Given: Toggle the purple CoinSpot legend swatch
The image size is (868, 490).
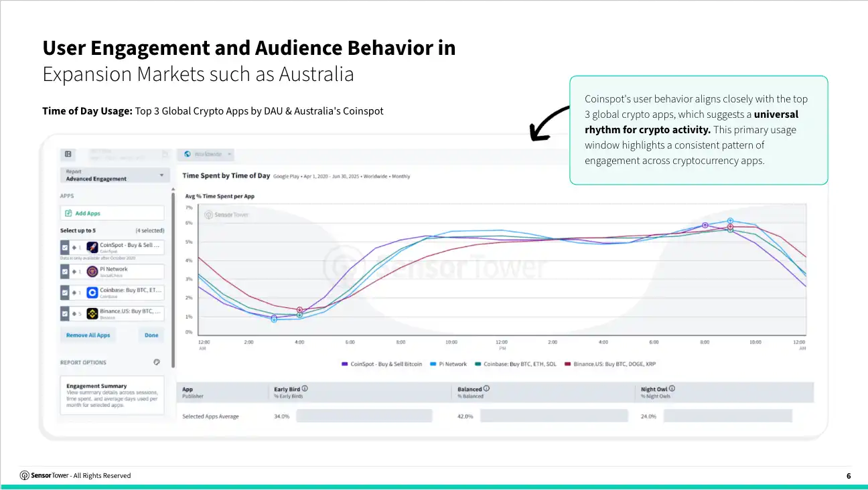Looking at the screenshot, I should pyautogui.click(x=344, y=364).
